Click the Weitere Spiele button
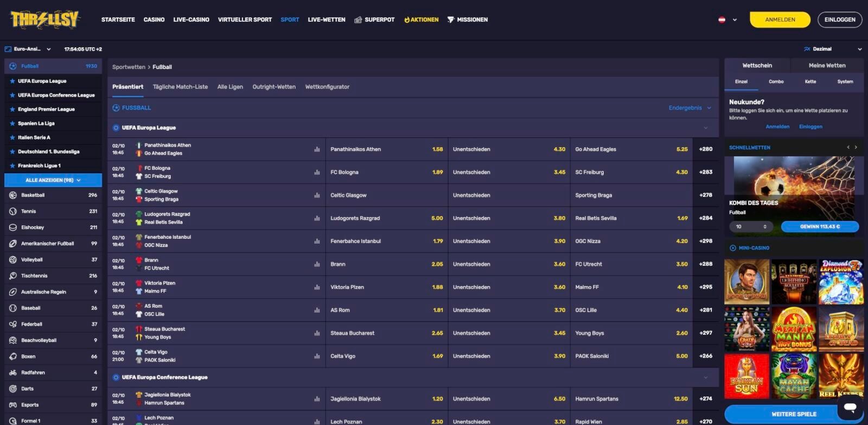Viewport: 868px width, 425px height. 794,414
